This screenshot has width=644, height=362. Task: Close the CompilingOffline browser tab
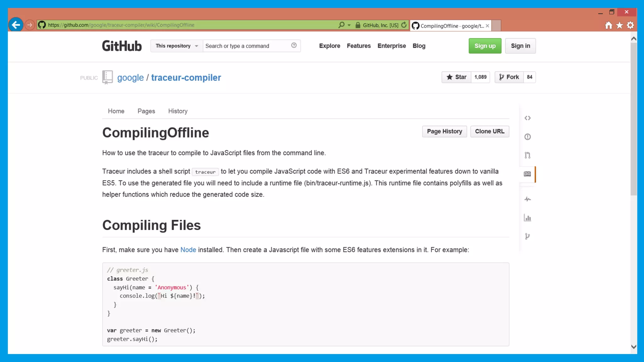tap(487, 26)
